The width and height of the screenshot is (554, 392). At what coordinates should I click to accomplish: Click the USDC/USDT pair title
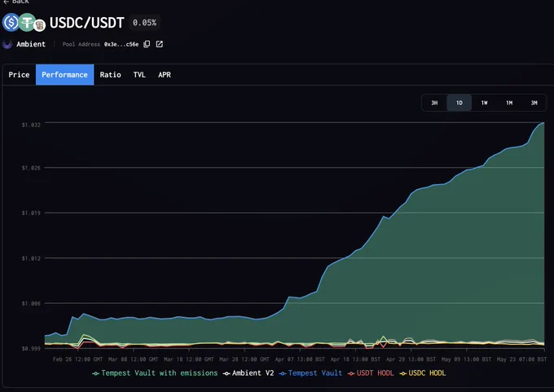click(87, 23)
